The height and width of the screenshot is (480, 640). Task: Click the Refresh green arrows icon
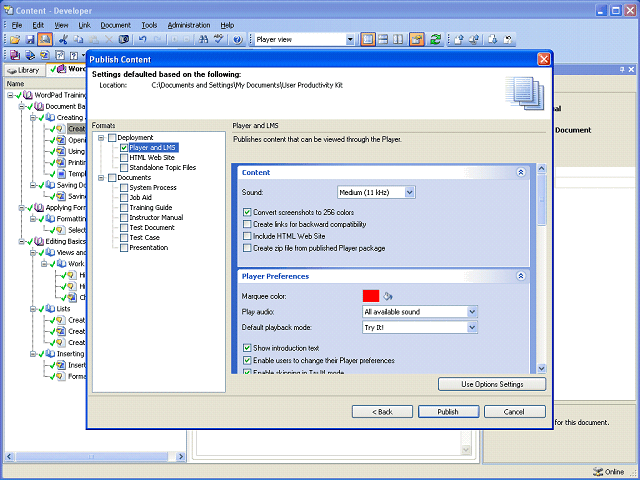coord(435,40)
